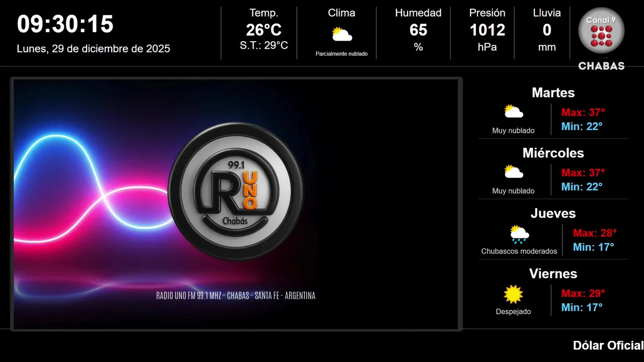This screenshot has width=644, height=362.
Task: Click the Humedad label
Action: pos(418,13)
